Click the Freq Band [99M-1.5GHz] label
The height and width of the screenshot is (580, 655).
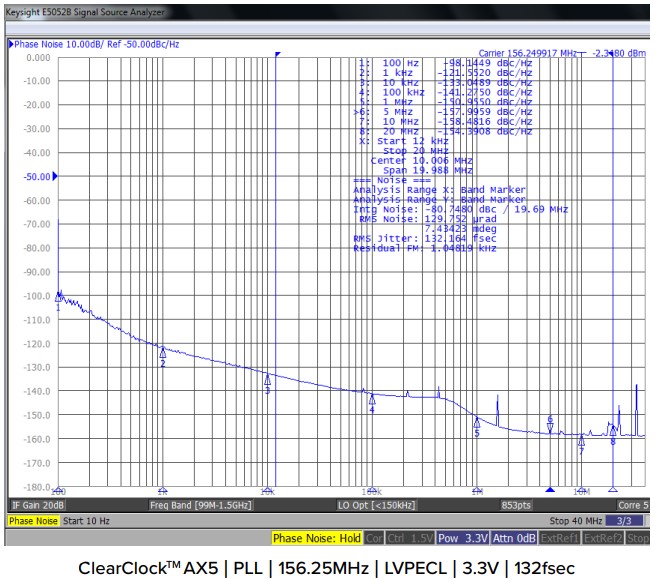(201, 505)
